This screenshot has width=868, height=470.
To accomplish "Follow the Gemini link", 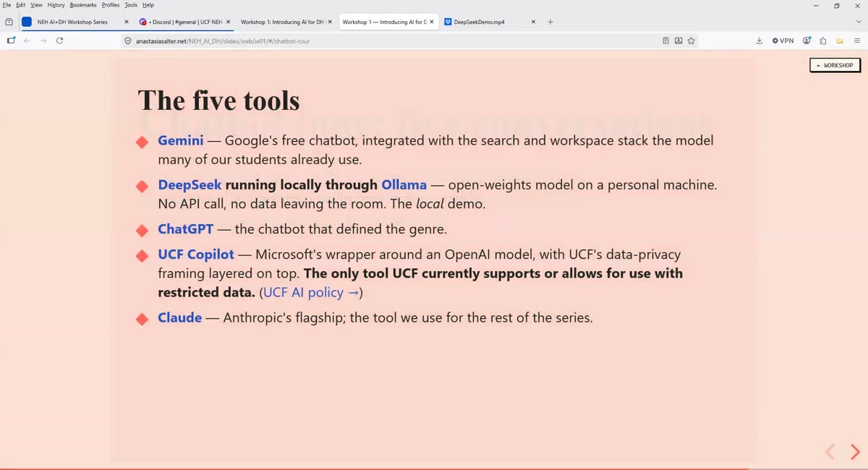I will point(181,140).
